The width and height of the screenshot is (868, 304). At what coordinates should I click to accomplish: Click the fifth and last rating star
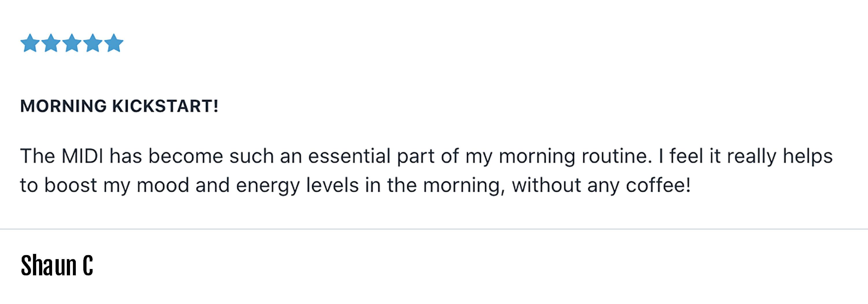tap(114, 43)
